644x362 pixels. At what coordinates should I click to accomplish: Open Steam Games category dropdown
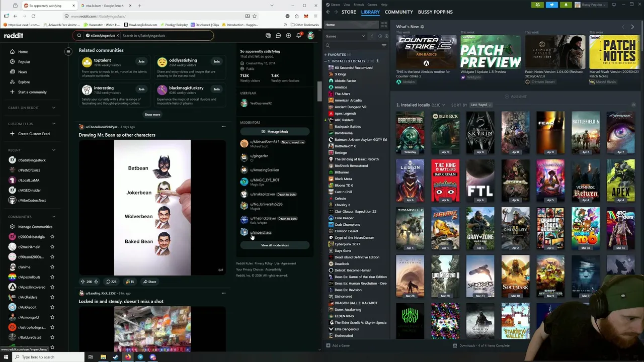[x=345, y=36]
